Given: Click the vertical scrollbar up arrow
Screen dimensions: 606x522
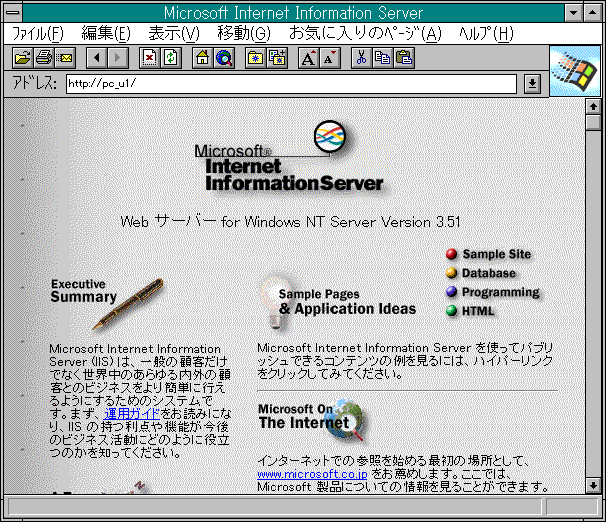Looking at the screenshot, I should [593, 106].
